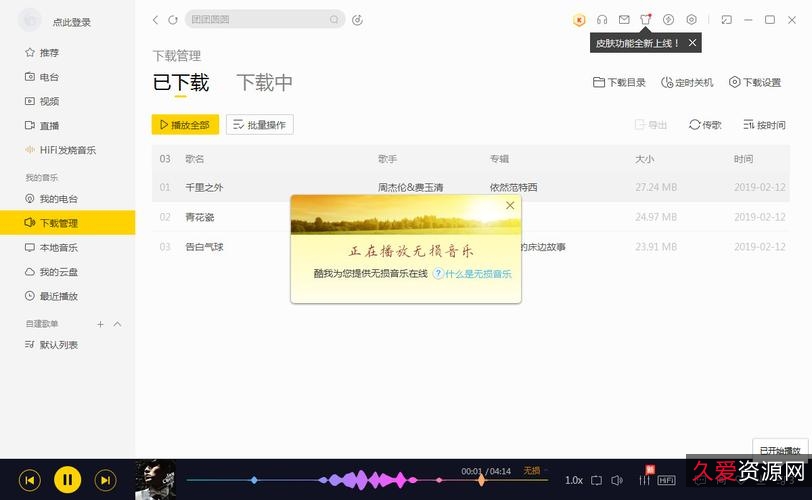Image resolution: width=812 pixels, height=500 pixels.
Task: Open 下载目录 folder
Action: pos(619,82)
